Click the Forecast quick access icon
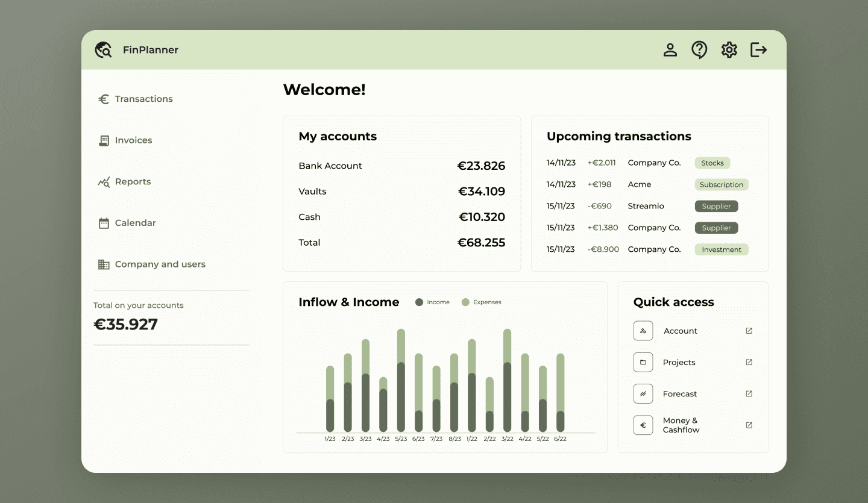 [x=643, y=394]
